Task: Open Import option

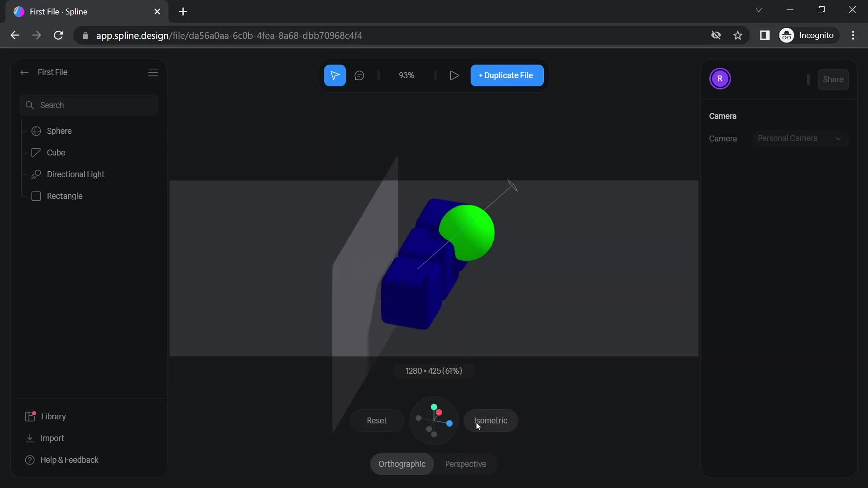Action: click(x=45, y=438)
